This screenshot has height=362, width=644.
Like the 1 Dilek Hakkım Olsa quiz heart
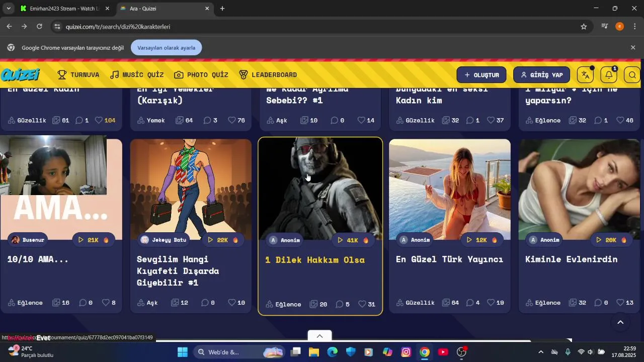(x=362, y=304)
